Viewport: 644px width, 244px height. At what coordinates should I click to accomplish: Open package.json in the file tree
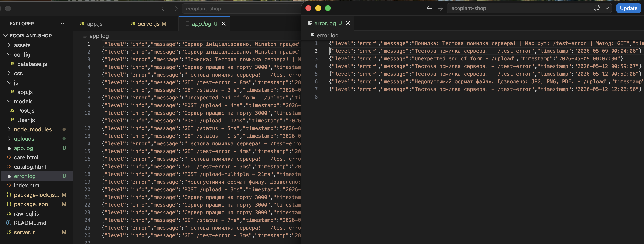click(31, 204)
